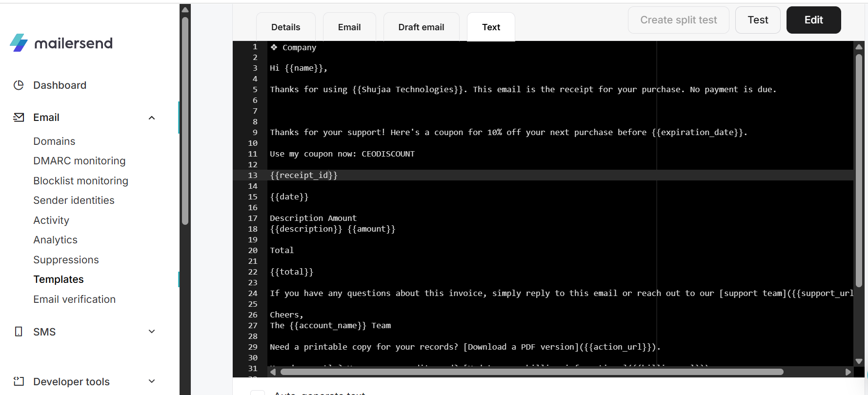Go to Blocklist monitoring
This screenshot has height=395, width=868.
point(81,181)
